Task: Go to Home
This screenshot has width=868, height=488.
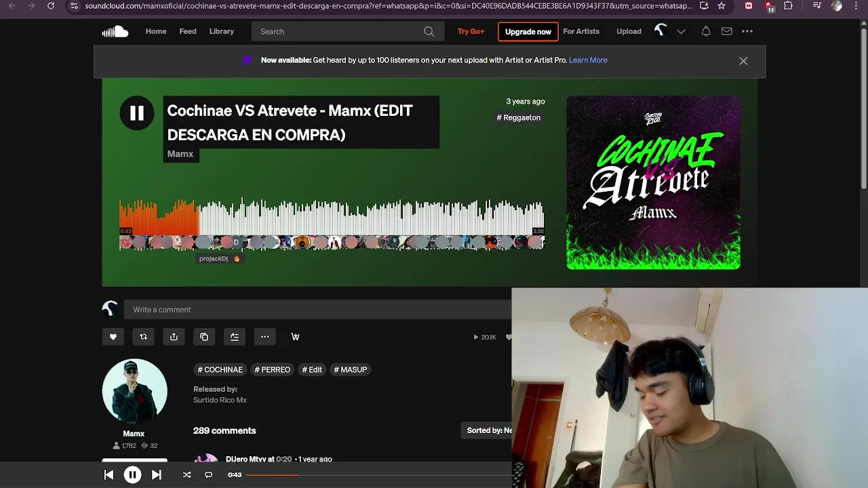Action: (156, 31)
